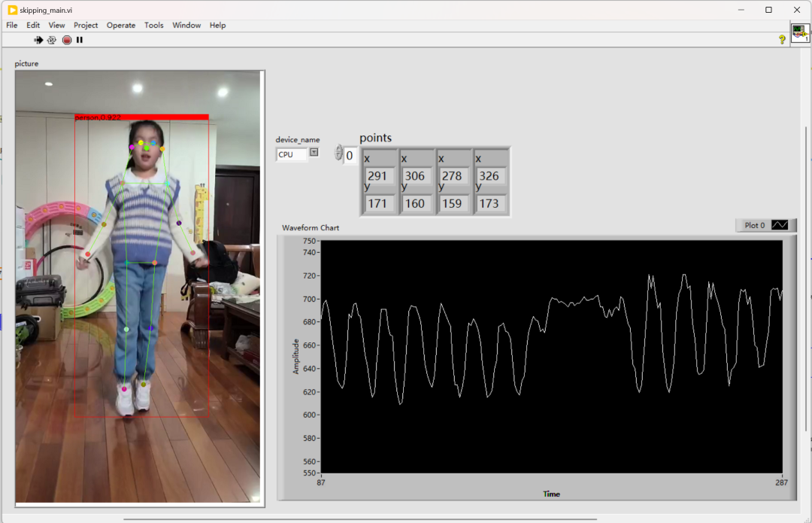Viewport: 812px width, 523px height.
Task: Click the points array index value 0
Action: coord(350,156)
